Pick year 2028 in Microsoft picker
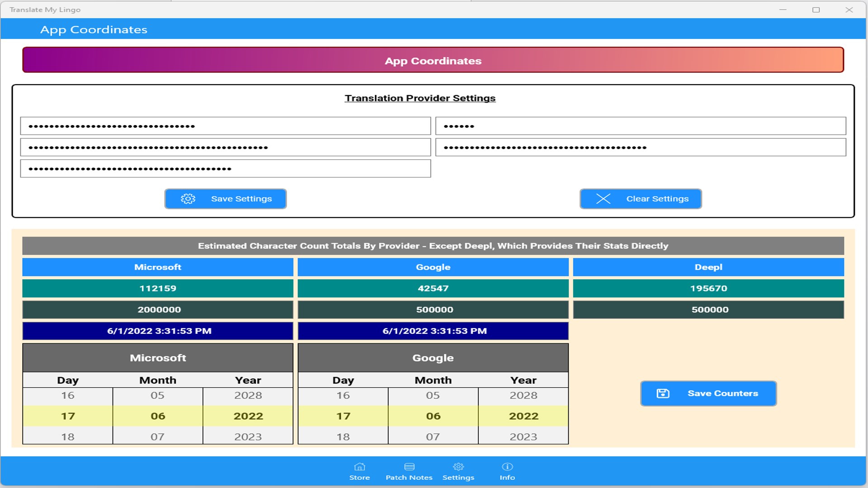The width and height of the screenshot is (868, 488). [x=248, y=395]
